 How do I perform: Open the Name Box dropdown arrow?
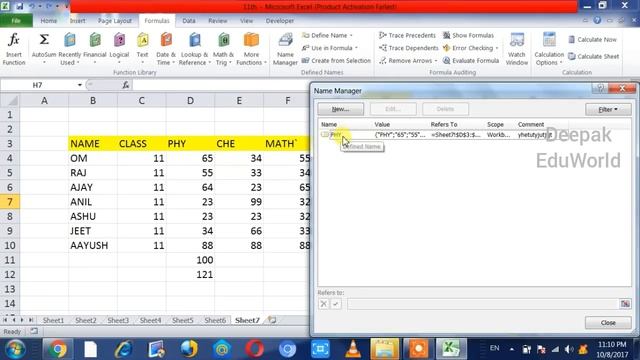[x=80, y=85]
